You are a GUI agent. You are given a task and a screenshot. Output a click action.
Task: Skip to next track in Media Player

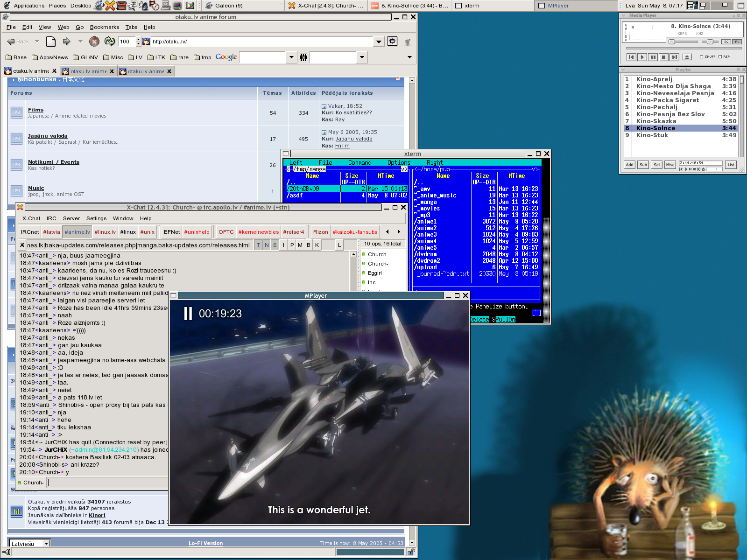pos(674,57)
